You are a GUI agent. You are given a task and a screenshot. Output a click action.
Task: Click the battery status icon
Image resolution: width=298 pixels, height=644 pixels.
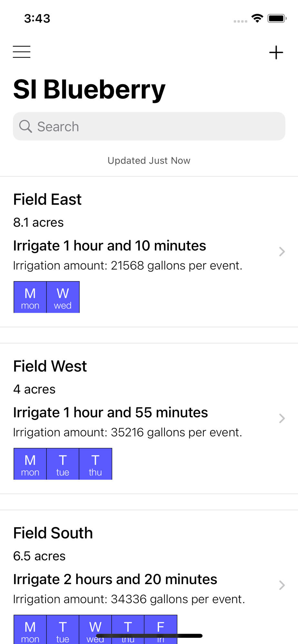(277, 18)
